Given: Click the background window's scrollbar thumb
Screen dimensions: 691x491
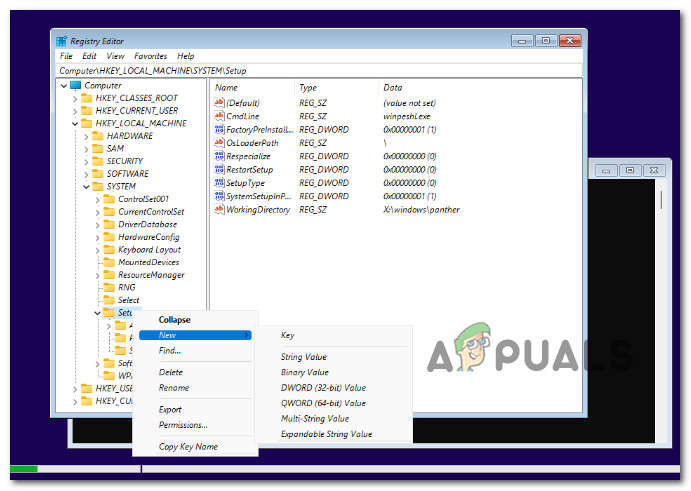Looking at the screenshot, I should click(661, 200).
